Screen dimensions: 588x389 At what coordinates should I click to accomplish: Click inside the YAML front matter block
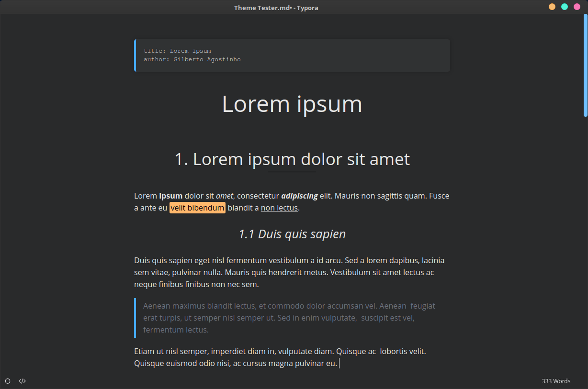292,56
